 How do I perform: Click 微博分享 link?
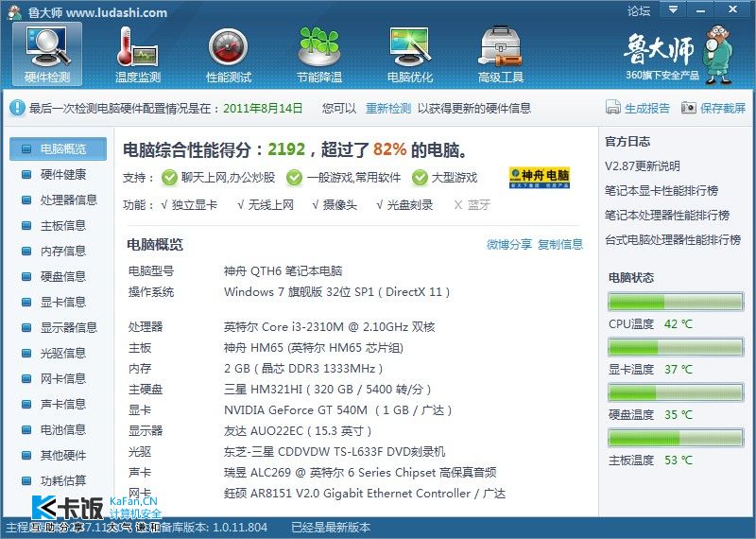[x=509, y=244]
